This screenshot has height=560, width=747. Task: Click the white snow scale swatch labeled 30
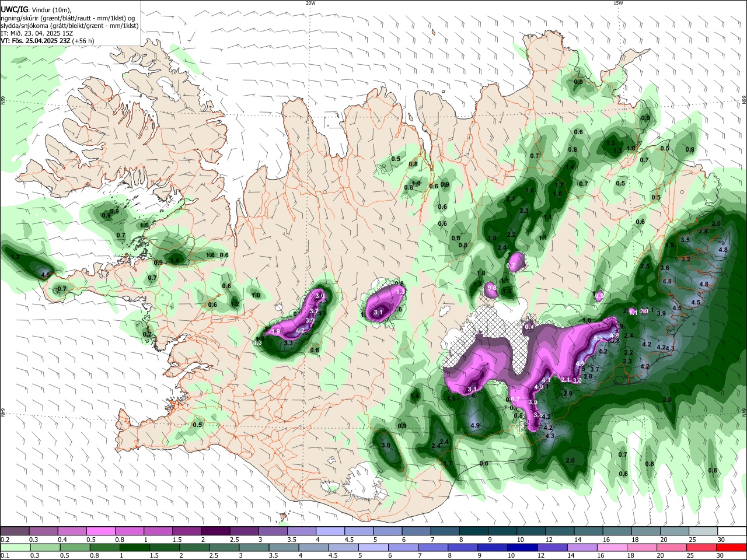731,531
